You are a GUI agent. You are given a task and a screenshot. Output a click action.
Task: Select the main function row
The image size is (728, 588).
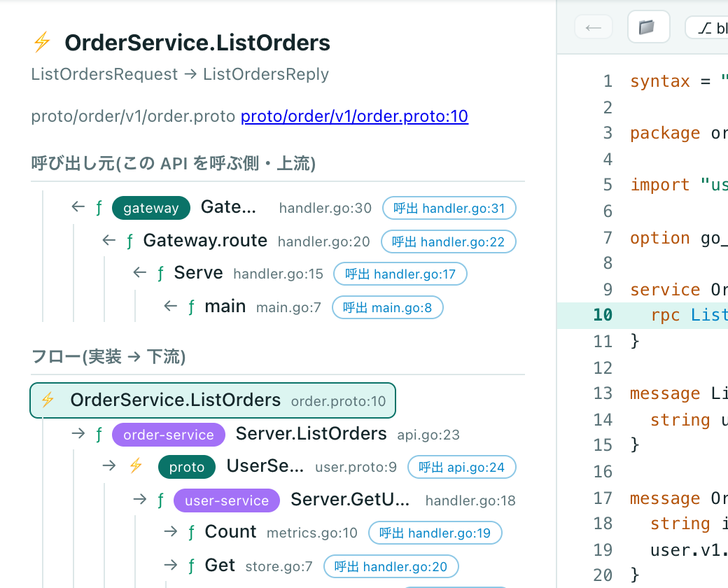(x=302, y=307)
